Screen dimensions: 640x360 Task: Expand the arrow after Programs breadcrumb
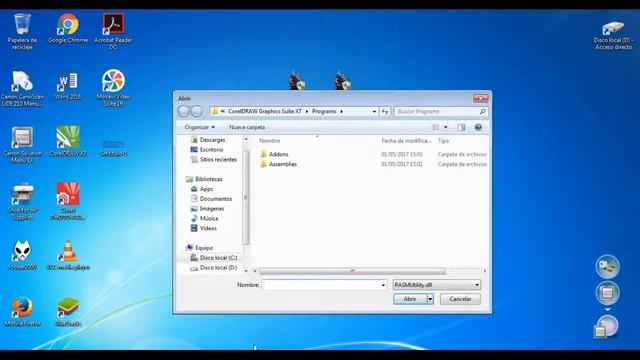pyautogui.click(x=342, y=111)
